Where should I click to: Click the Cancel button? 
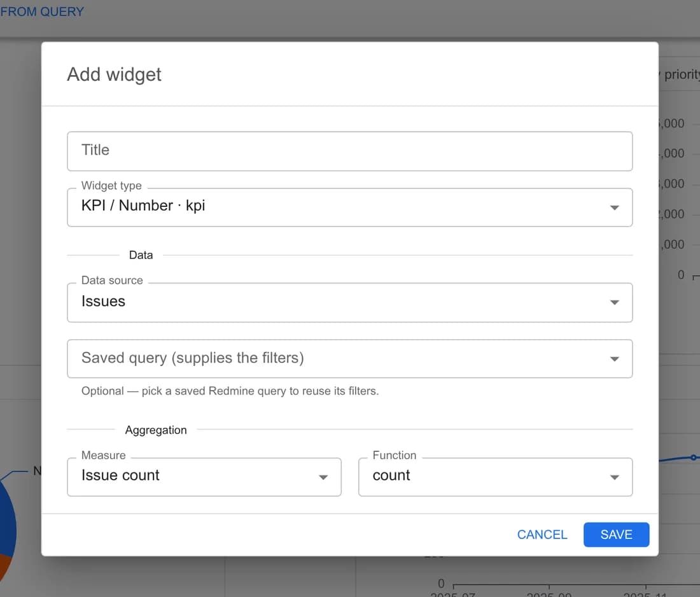[542, 535]
